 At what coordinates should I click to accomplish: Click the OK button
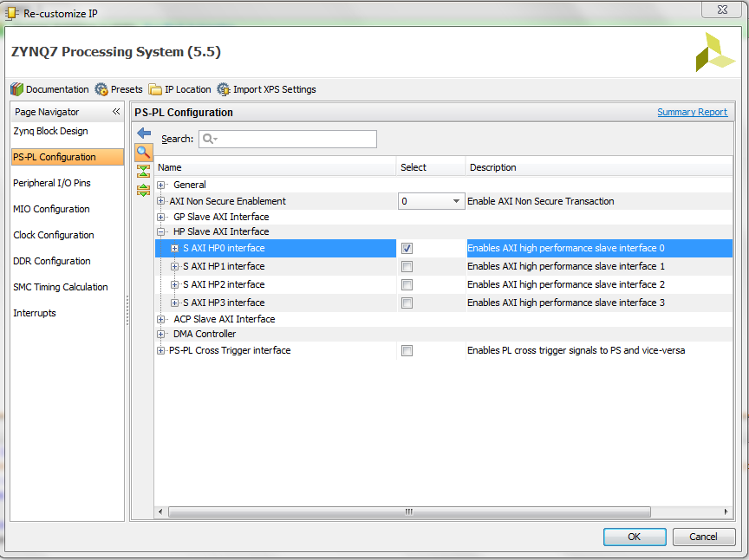[x=635, y=537]
